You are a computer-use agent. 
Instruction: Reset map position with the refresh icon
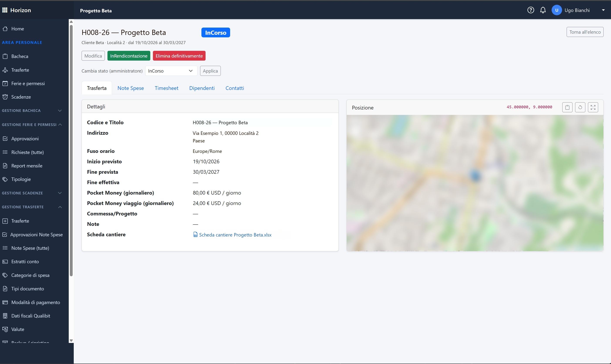pyautogui.click(x=580, y=107)
